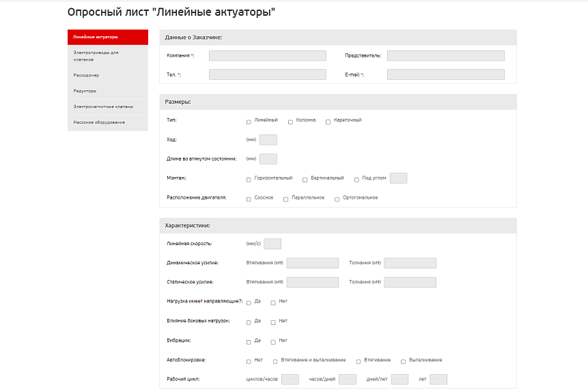Click the Компания input field
588x392 pixels.
click(x=268, y=55)
